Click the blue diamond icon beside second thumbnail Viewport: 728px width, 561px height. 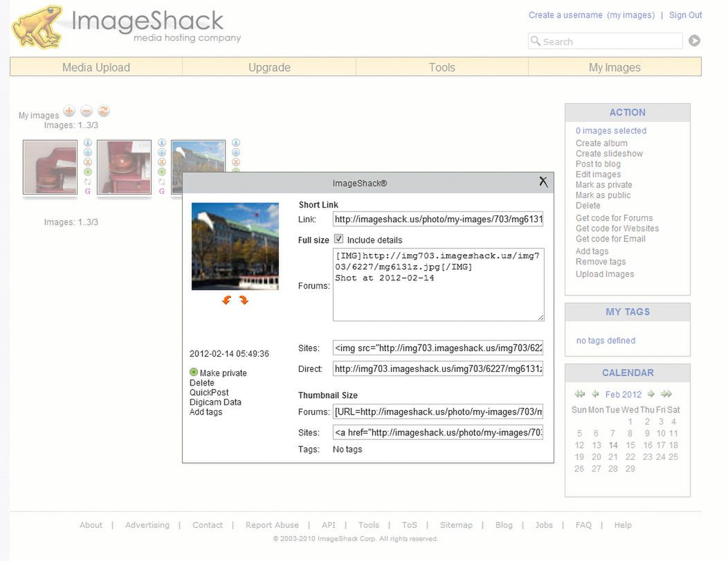coord(161,152)
